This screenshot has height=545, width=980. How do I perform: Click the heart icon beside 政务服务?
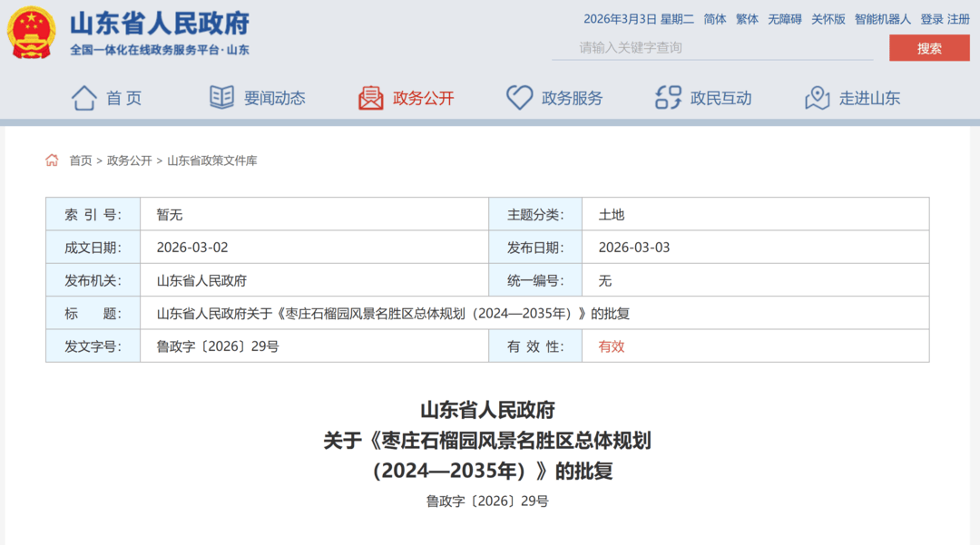click(519, 98)
